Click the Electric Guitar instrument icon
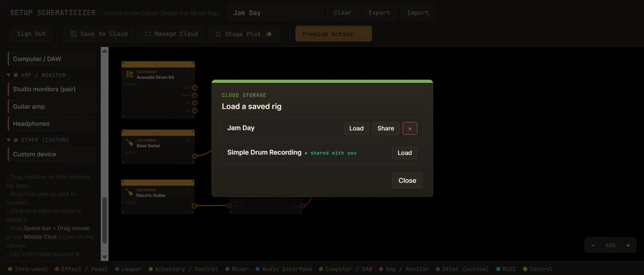 [129, 192]
